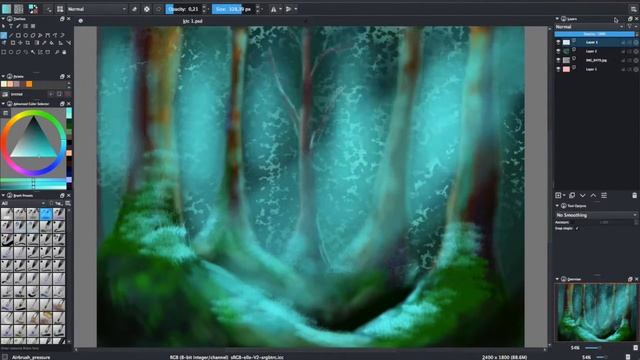Open the brush tag filter All dropdown
Viewport: 640px width, 360px height.
click(23, 203)
